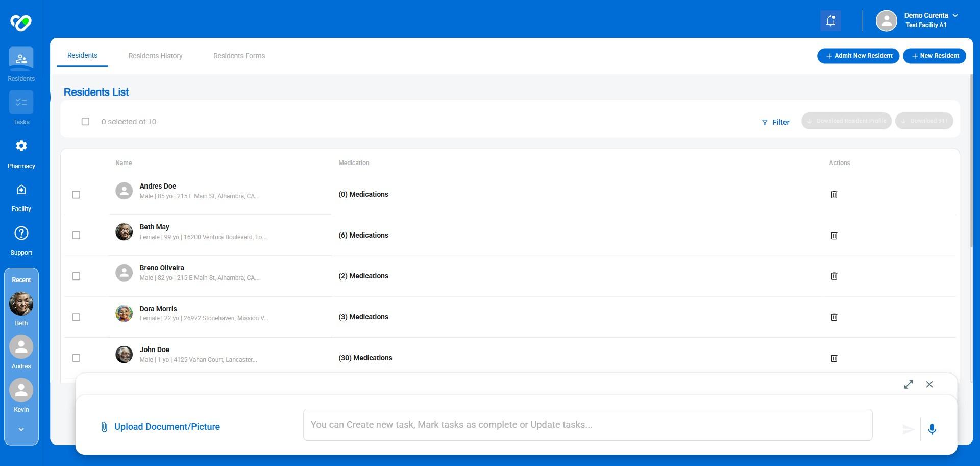Open recent resident Beth avatar
The image size is (980, 466).
(x=21, y=304)
